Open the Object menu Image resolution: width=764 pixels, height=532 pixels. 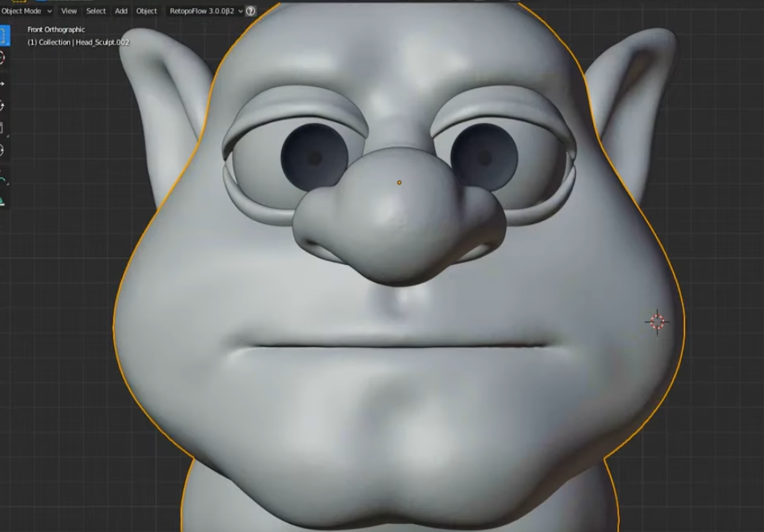pyautogui.click(x=146, y=11)
